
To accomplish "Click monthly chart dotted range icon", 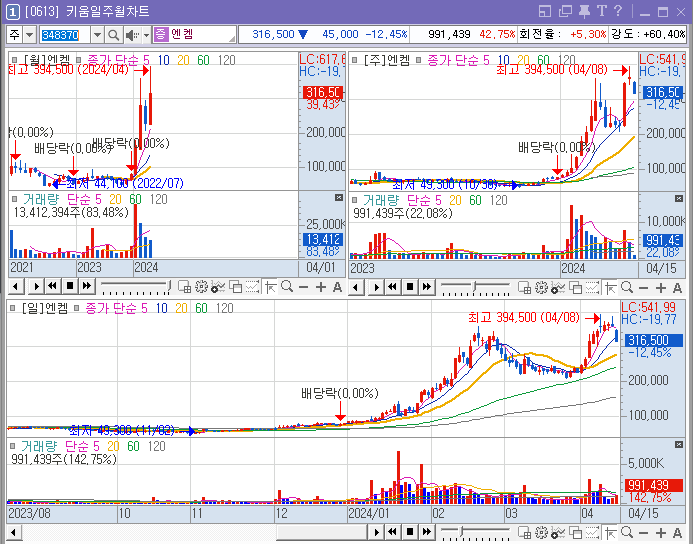I will [252, 287].
